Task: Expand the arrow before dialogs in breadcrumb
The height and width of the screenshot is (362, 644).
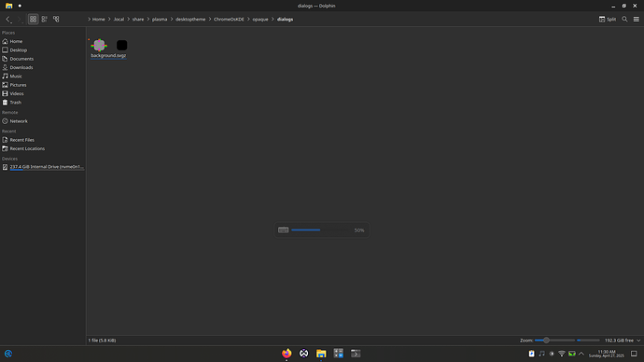Action: 273,20
